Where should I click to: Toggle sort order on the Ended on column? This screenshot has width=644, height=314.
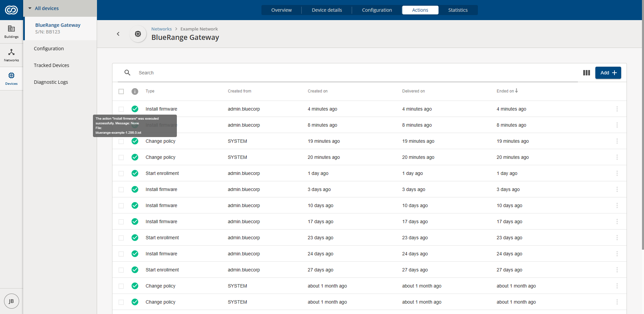pyautogui.click(x=507, y=91)
